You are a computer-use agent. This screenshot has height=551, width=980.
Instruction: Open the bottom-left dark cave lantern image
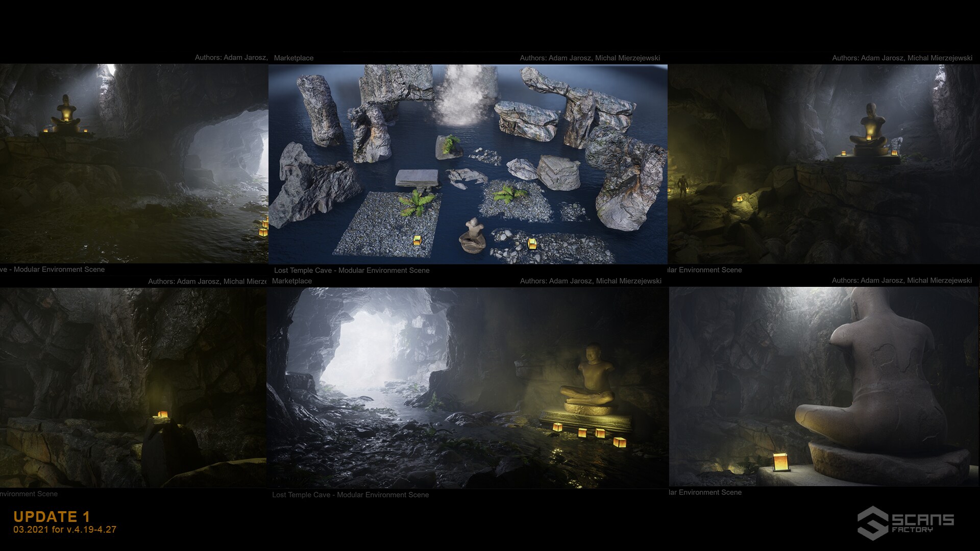pos(133,388)
